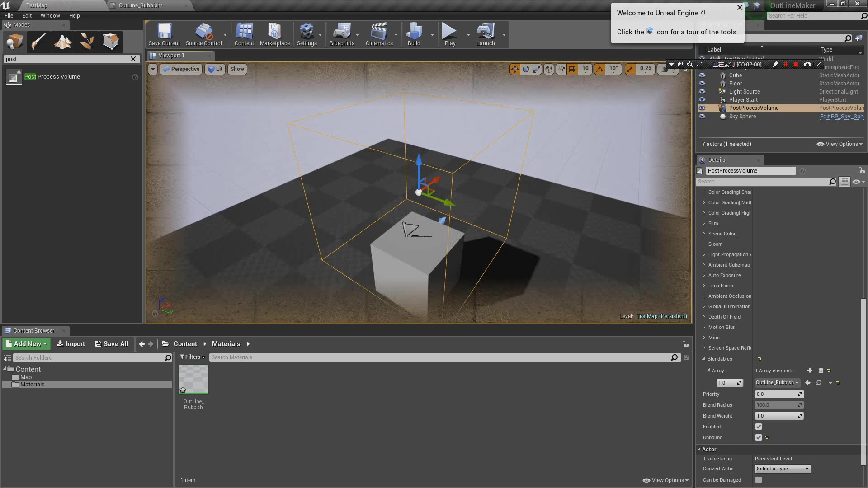Adjust the Blend Weight value slider
This screenshot has height=488, width=868.
coord(778,416)
